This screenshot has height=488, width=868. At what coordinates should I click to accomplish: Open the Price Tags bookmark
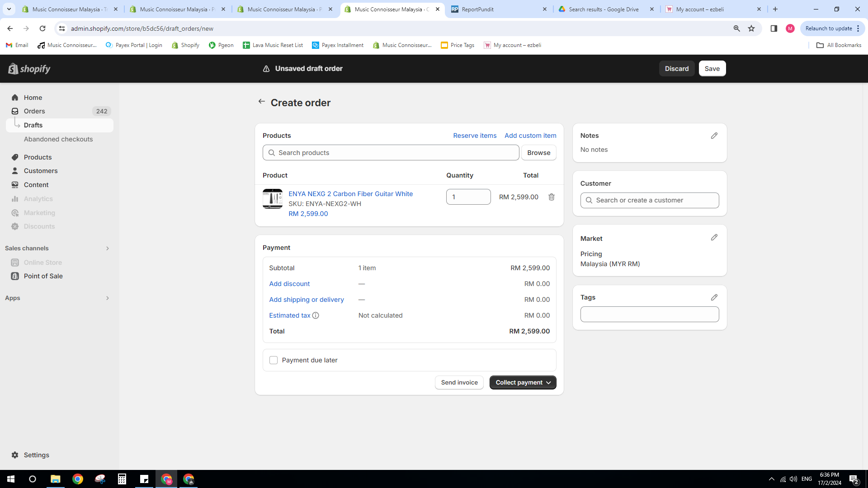[458, 45]
